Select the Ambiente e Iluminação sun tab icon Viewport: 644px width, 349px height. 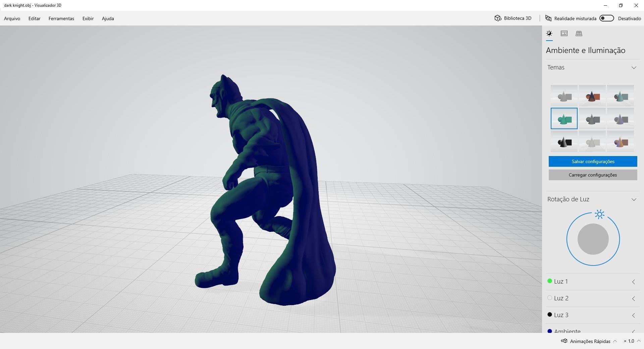tap(549, 34)
